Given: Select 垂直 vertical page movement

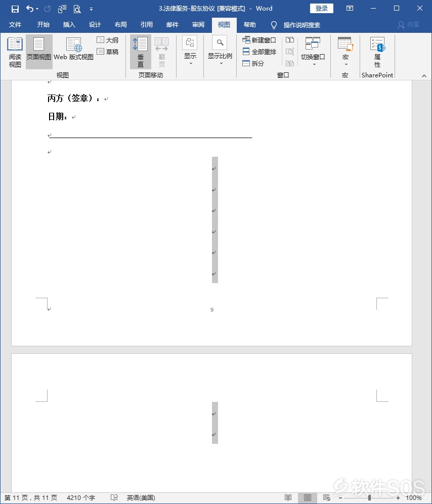Looking at the screenshot, I should pyautogui.click(x=141, y=52).
